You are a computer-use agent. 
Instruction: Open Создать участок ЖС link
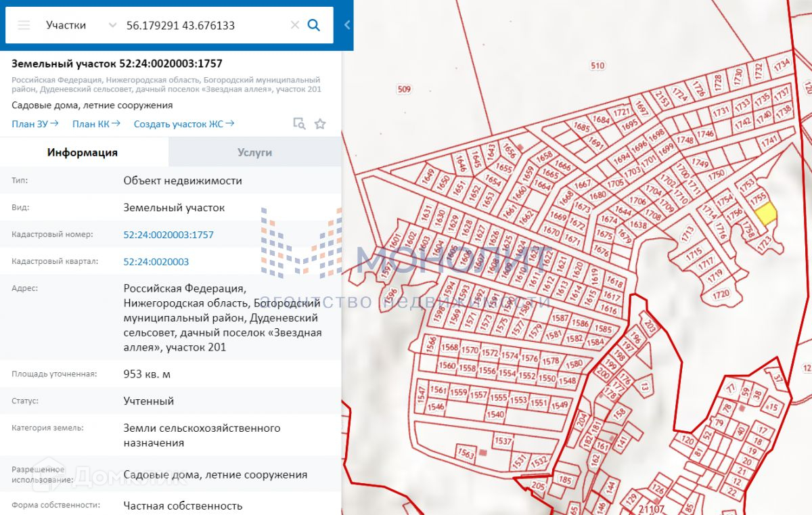(x=184, y=123)
